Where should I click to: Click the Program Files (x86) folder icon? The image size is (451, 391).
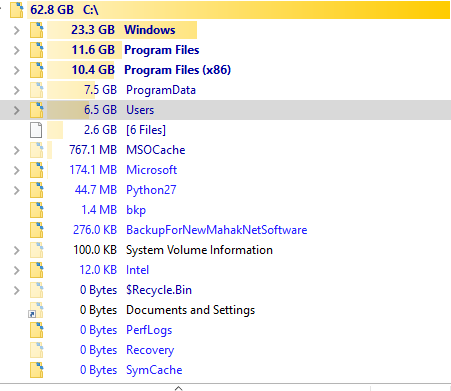tap(37, 70)
